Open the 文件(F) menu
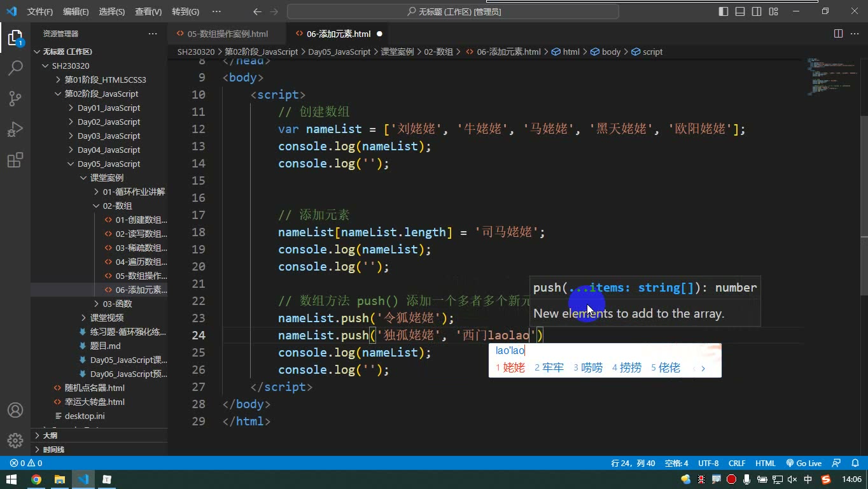 point(40,11)
